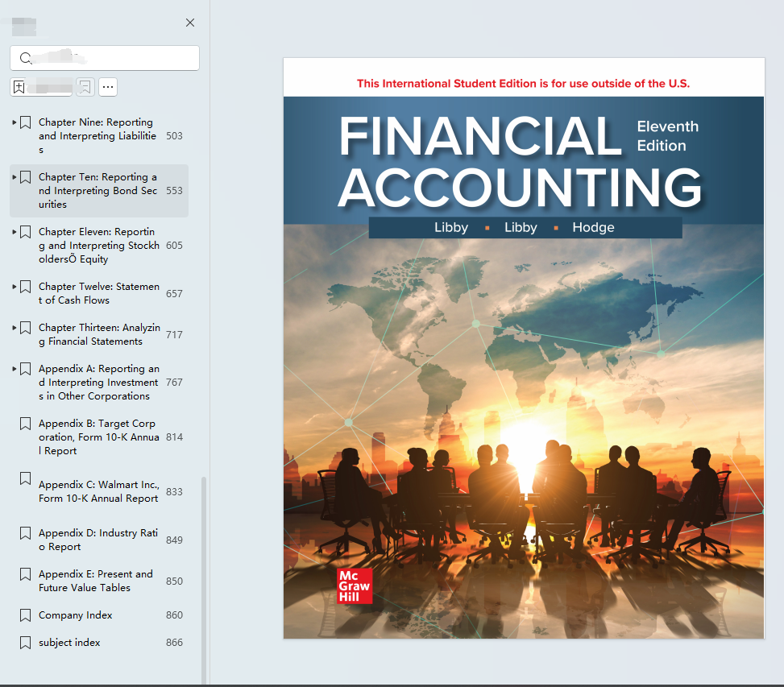The image size is (784, 687).
Task: Click the bookmark icon beside Appendix D
Action: 26,533
